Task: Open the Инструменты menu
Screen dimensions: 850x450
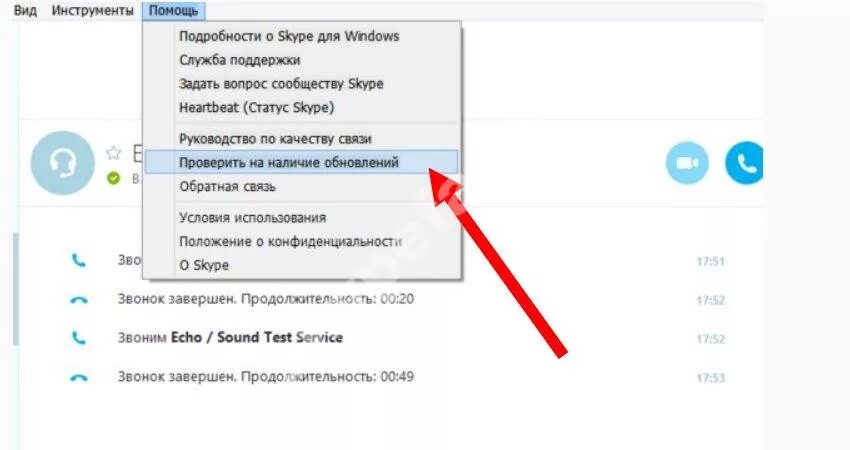Action: (x=92, y=10)
